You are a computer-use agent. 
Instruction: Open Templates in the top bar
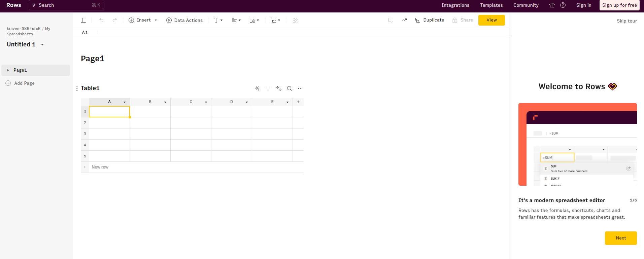point(491,5)
